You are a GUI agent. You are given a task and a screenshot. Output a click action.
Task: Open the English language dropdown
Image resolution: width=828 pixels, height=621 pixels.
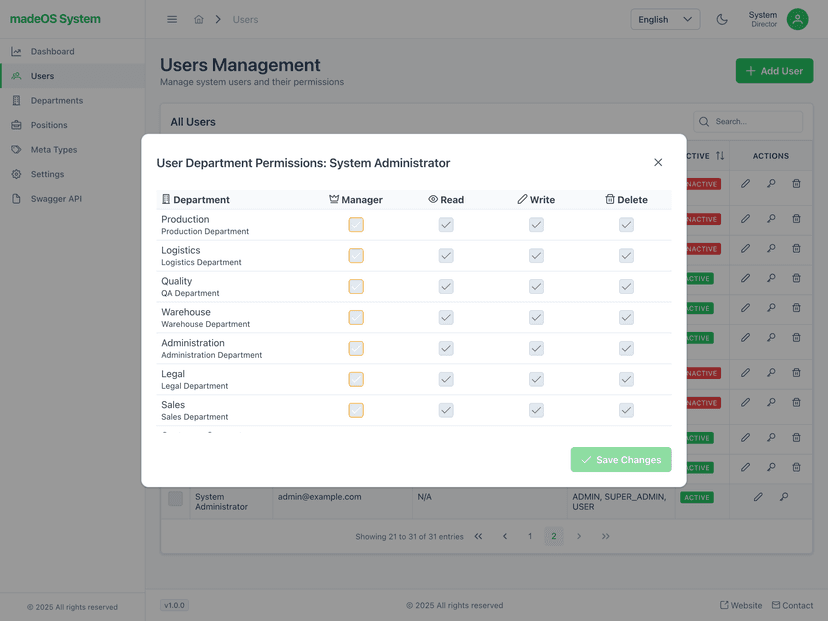tap(665, 20)
